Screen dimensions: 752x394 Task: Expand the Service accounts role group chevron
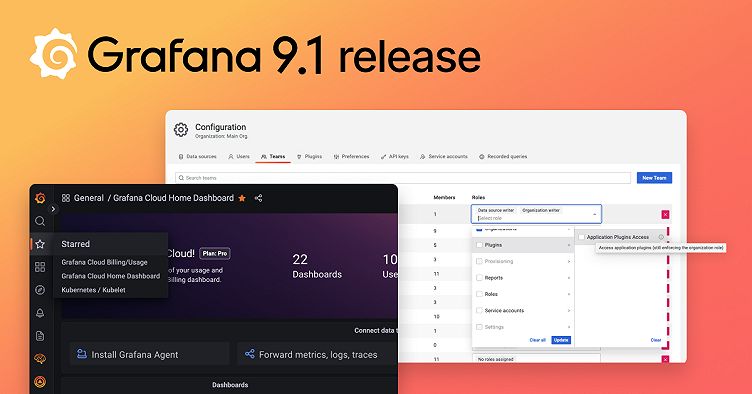coord(569,311)
